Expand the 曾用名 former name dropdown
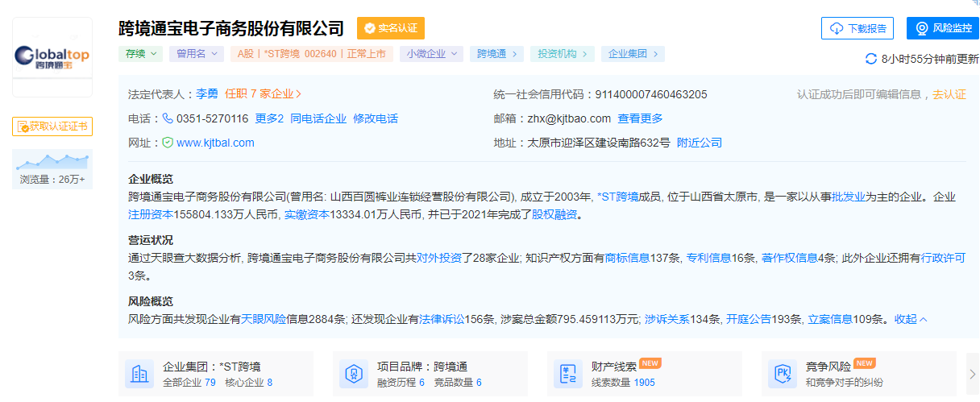The image size is (980, 402). [x=197, y=54]
